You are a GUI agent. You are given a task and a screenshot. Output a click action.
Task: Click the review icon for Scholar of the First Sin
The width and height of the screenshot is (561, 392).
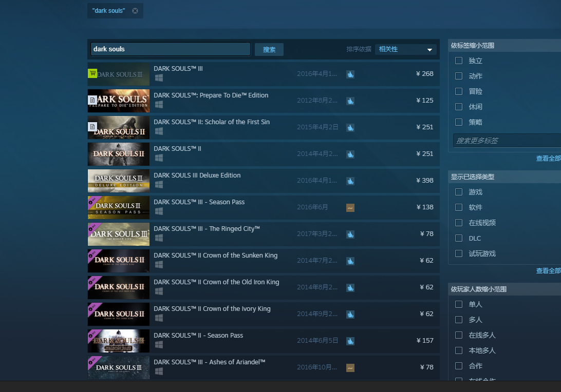[350, 128]
